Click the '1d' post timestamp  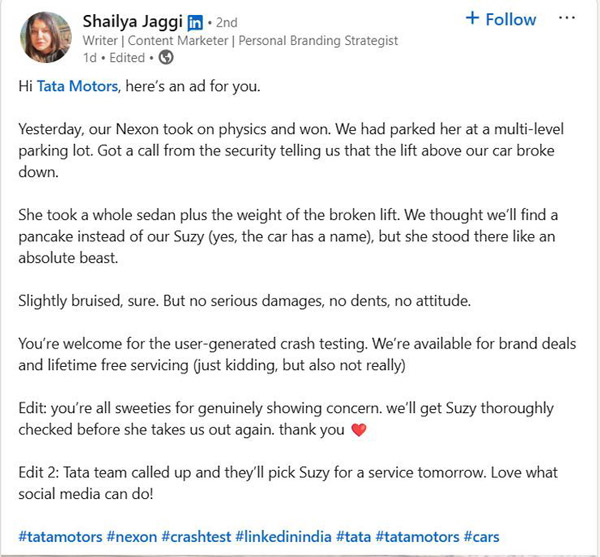90,58
